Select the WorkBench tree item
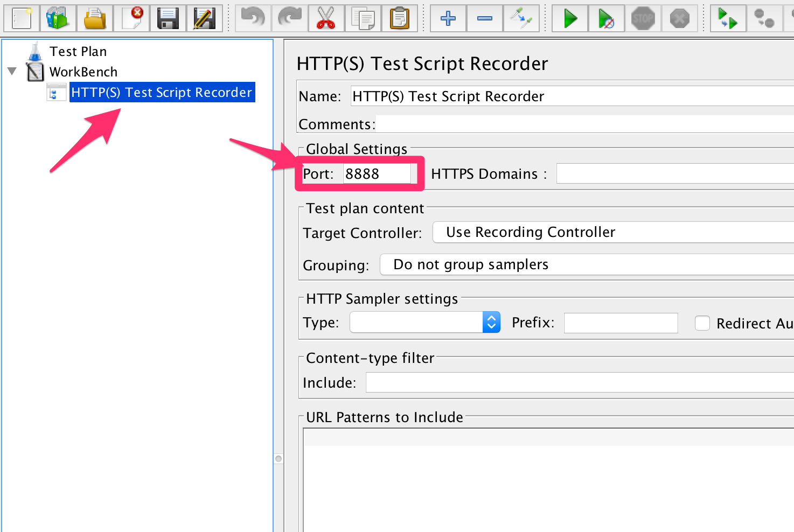The image size is (794, 532). (83, 72)
